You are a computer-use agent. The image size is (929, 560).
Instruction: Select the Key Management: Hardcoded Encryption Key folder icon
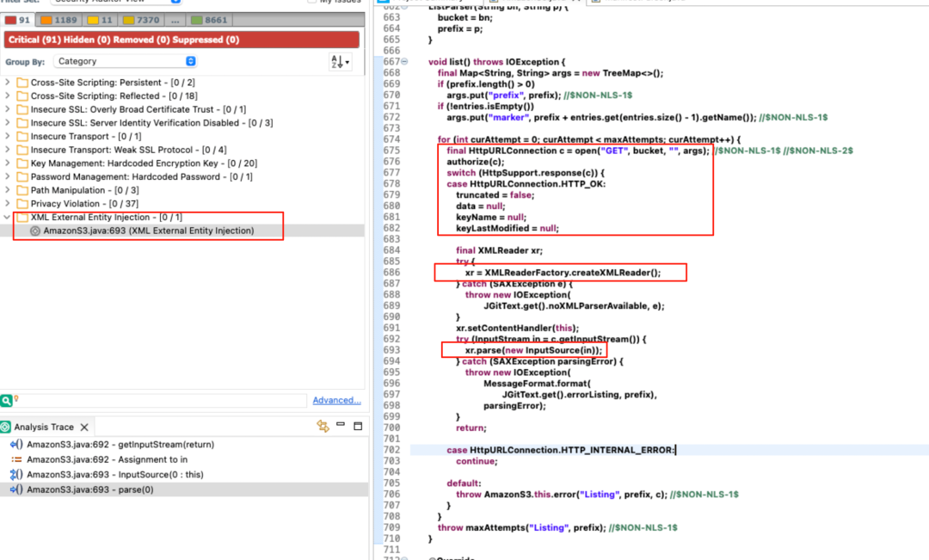22,163
